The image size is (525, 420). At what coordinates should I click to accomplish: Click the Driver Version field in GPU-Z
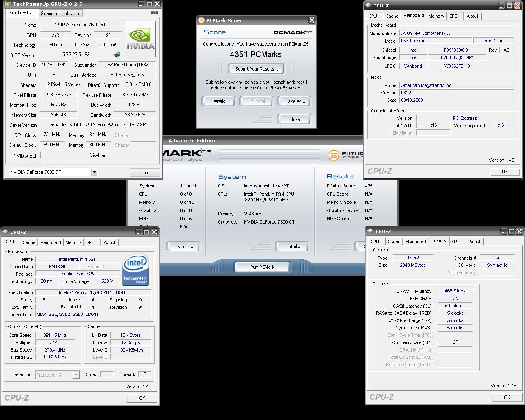coord(98,125)
